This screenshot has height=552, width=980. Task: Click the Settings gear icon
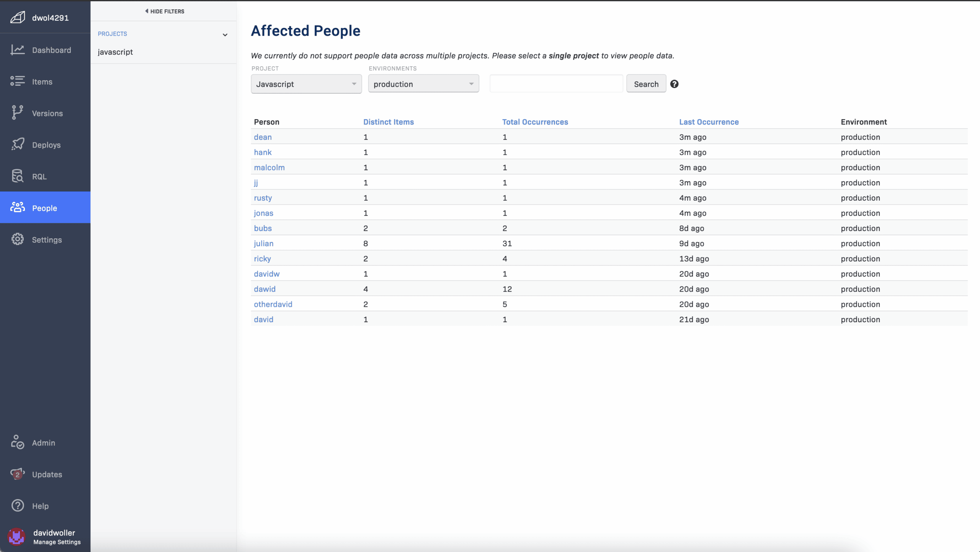18,239
